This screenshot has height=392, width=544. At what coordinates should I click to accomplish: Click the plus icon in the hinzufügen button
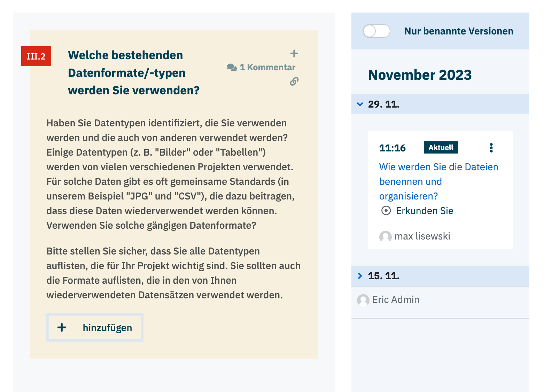[x=62, y=328]
